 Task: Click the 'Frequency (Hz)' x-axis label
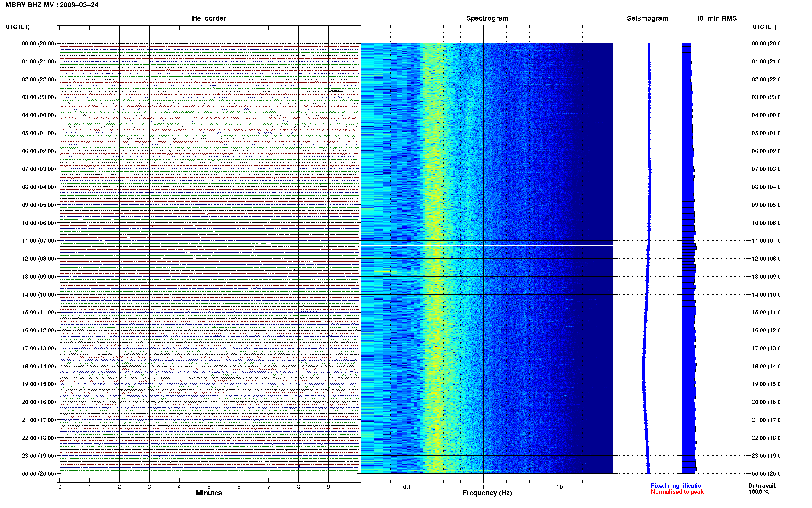click(x=487, y=493)
